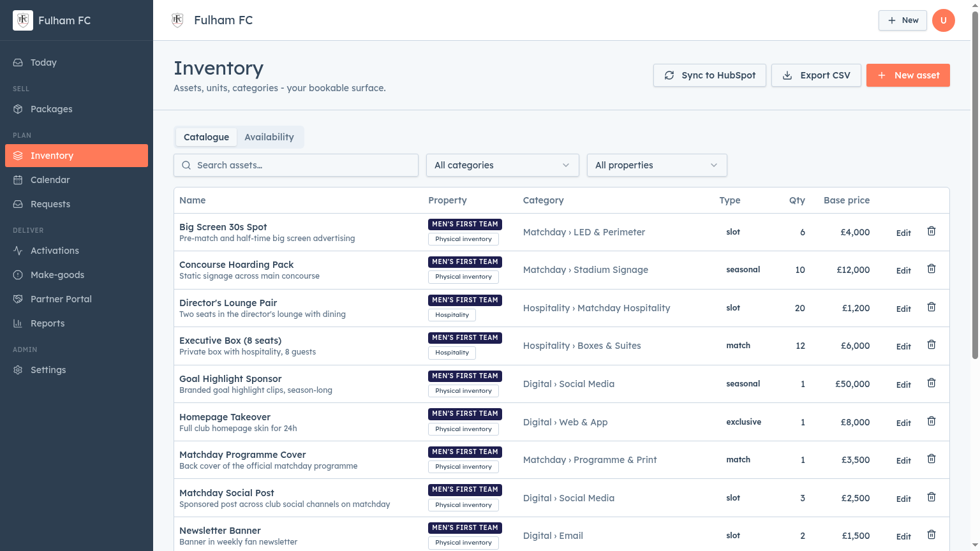This screenshot has height=551, width=980.
Task: Click Matchday › Stadium Signage category
Action: point(586,270)
